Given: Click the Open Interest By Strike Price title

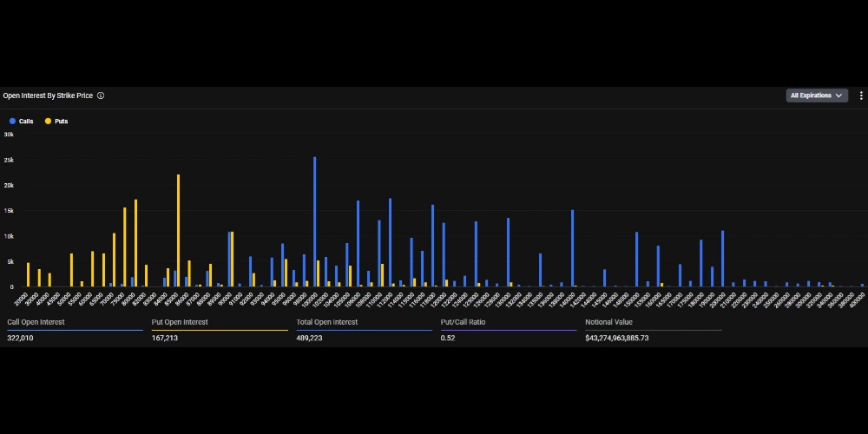Looking at the screenshot, I should 48,95.
